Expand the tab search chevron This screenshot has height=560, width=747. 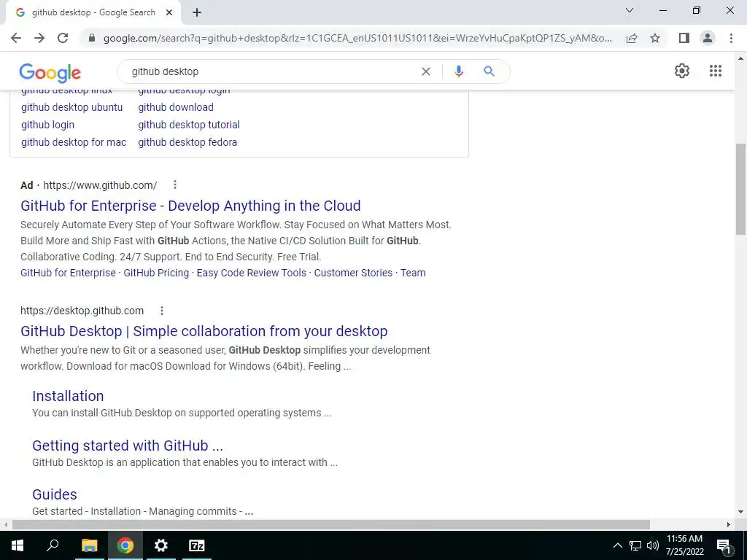[x=630, y=10]
